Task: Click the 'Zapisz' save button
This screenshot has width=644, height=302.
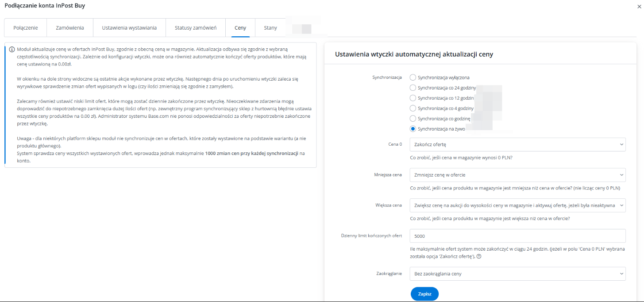Action: (x=424, y=294)
